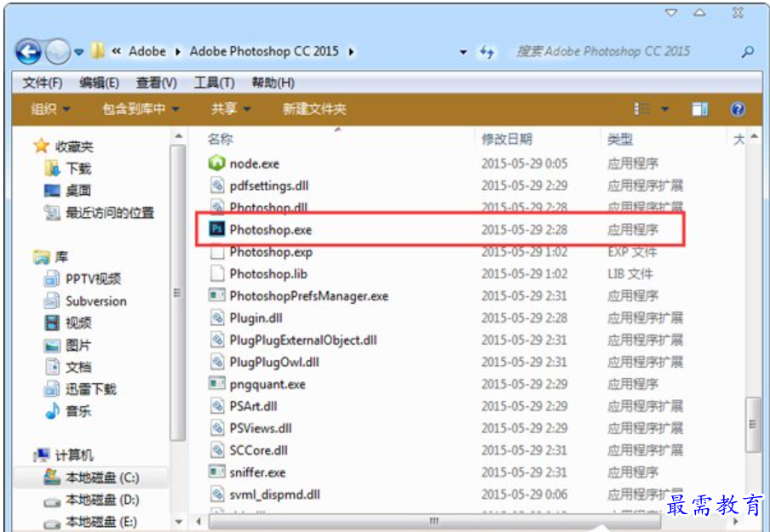The width and height of the screenshot is (770, 532).
Task: Select Adobe Photoshop CC 2015 breadcrumb
Action: (x=264, y=51)
